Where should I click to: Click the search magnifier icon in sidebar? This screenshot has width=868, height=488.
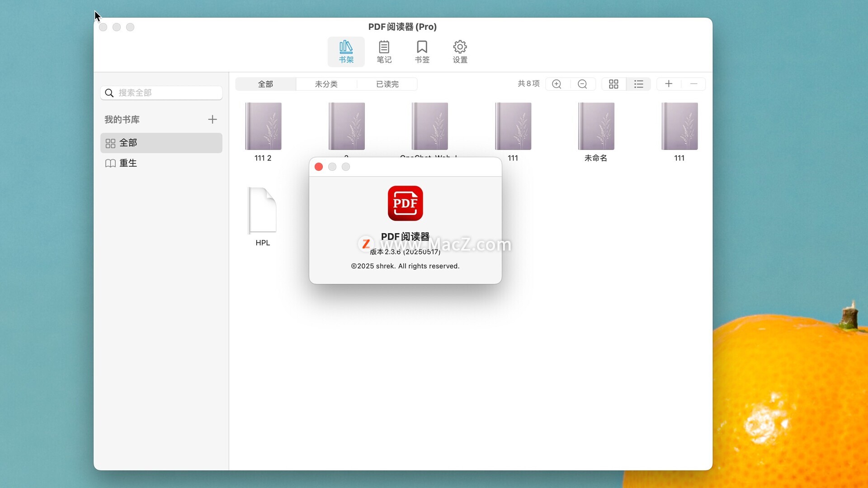point(109,93)
